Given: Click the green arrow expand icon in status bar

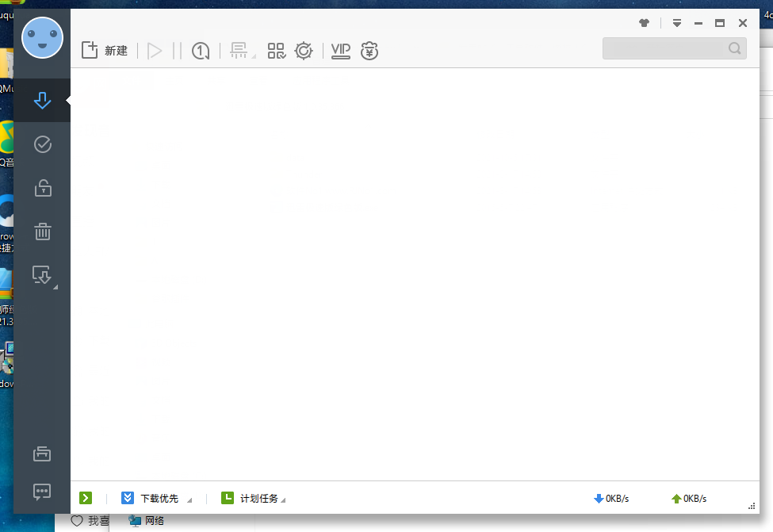Looking at the screenshot, I should point(86,498).
